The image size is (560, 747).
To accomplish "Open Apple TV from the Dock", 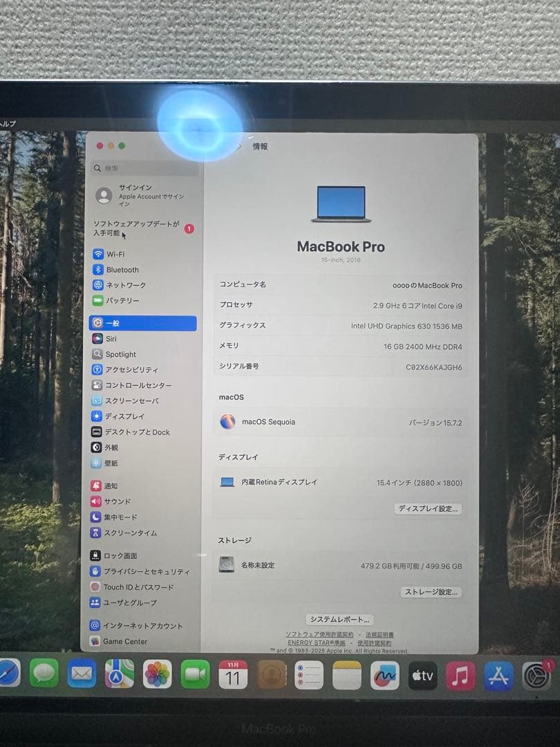I will tap(422, 676).
